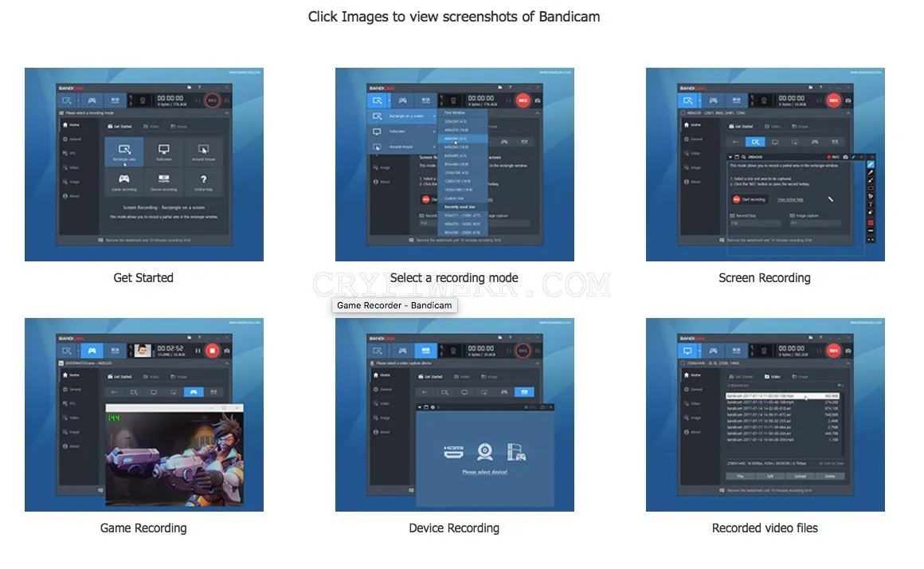Click Record/Stop F12 hotkey field in Screen Recording
This screenshot has height=569, width=924.
755,223
